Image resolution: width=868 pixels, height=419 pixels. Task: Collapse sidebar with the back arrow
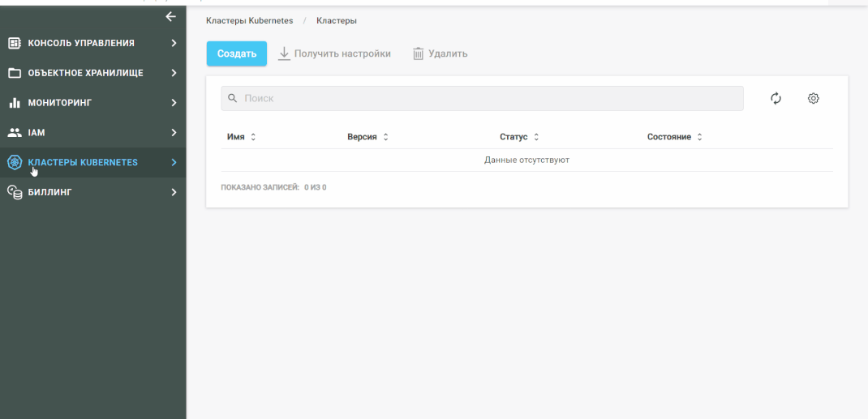click(x=170, y=16)
